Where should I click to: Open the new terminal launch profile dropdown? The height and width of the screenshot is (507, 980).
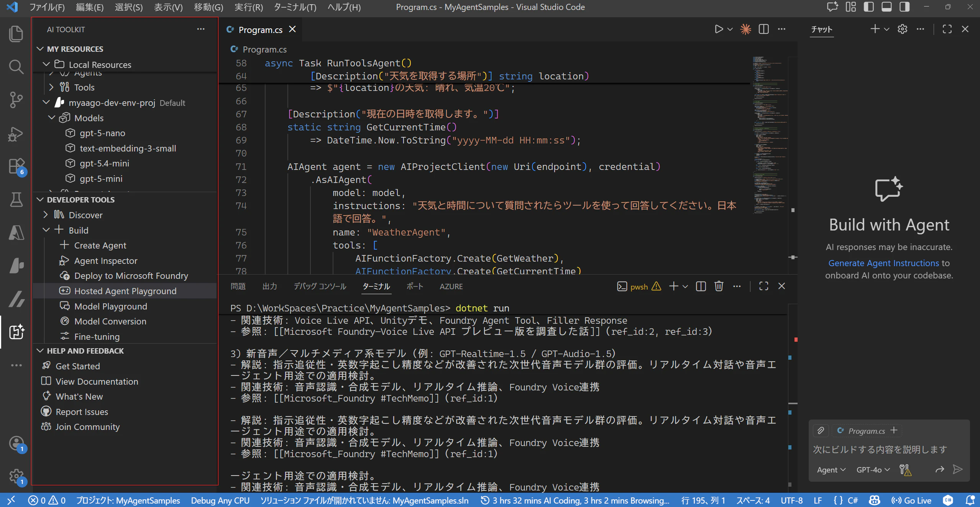[685, 286]
